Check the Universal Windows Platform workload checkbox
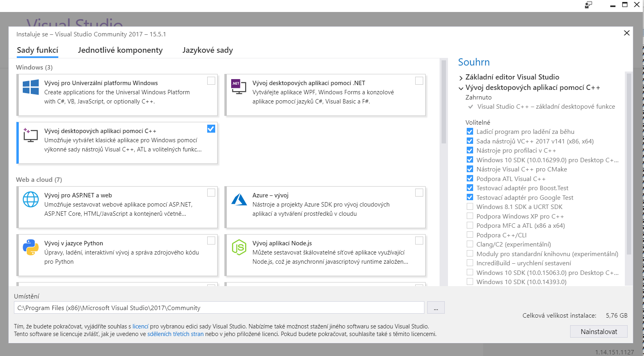The image size is (644, 356). [x=211, y=81]
